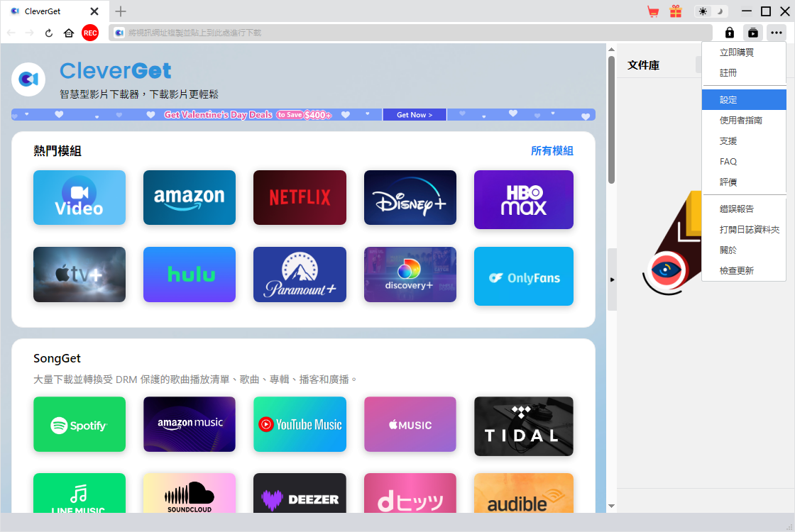Viewport: 795px width, 532px height.
Task: Close the CleverGet tab
Action: 94,11
